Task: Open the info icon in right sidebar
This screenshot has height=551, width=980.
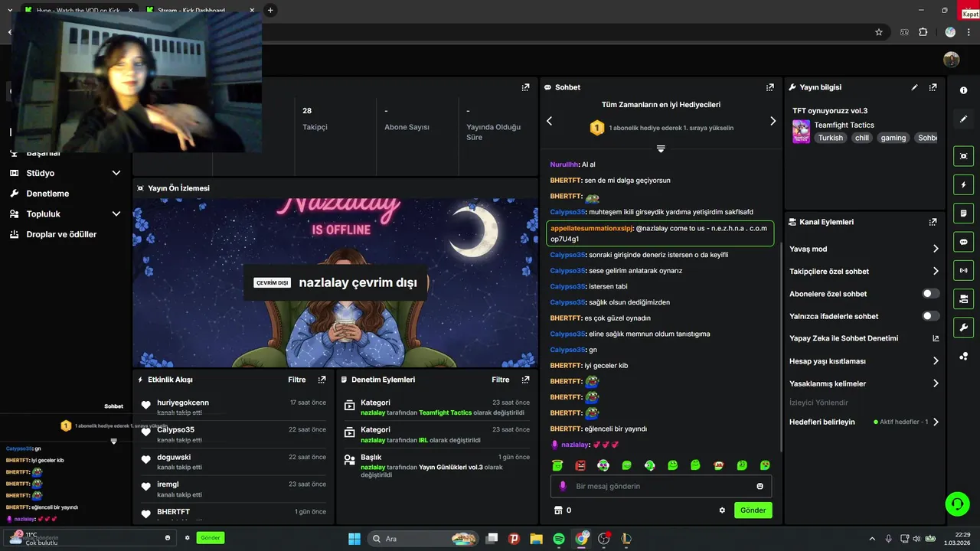Action: click(x=963, y=90)
